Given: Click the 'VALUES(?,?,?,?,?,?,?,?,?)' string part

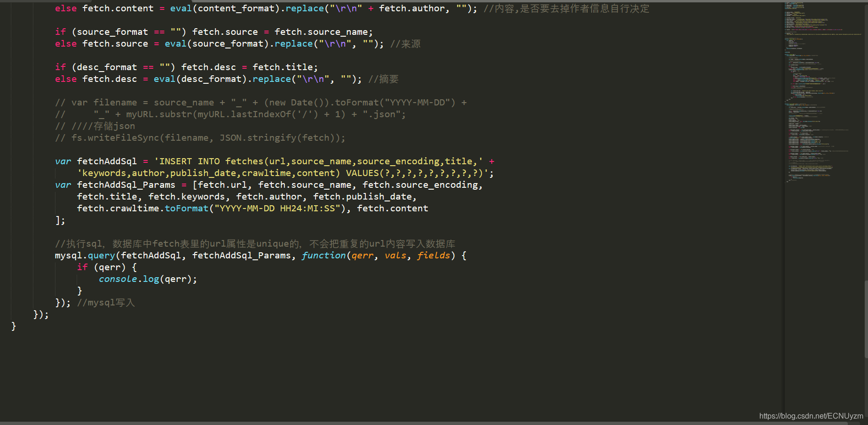Looking at the screenshot, I should pyautogui.click(x=417, y=173).
